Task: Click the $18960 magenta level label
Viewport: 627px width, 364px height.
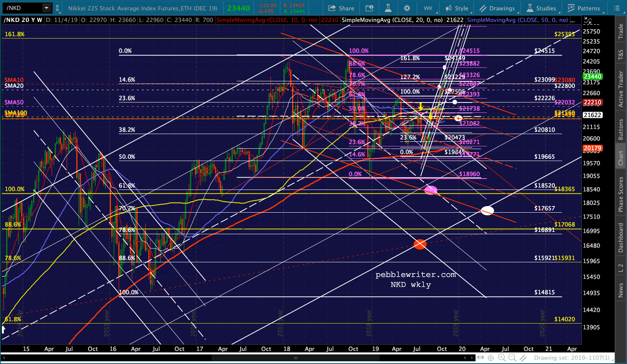Action: [469, 174]
